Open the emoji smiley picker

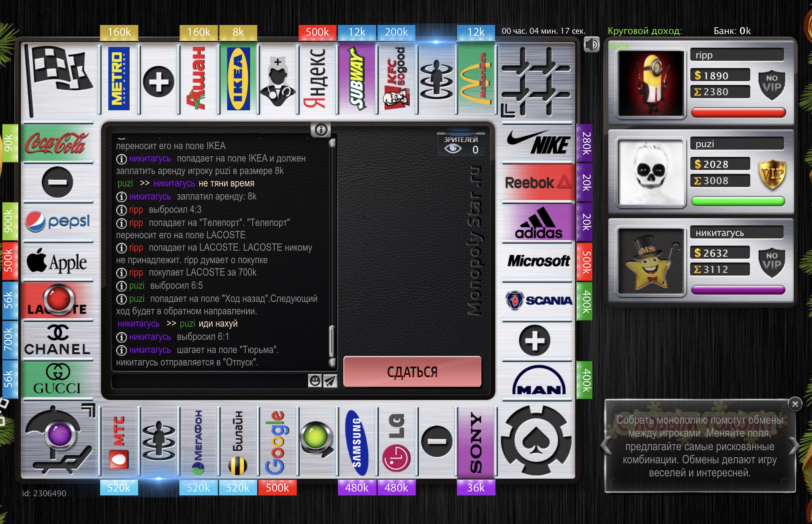(315, 381)
